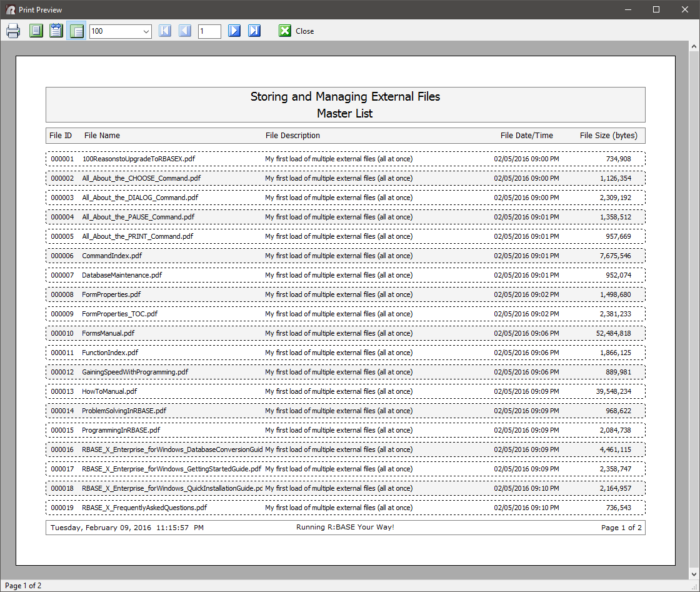Go to the first page

(165, 31)
